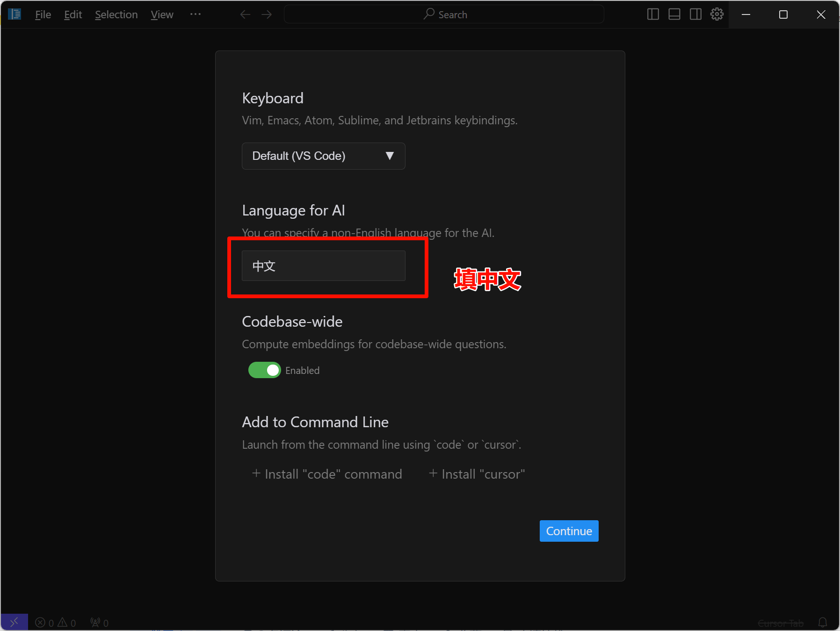This screenshot has width=840, height=631.
Task: Open settings via the gear icon
Action: point(717,14)
